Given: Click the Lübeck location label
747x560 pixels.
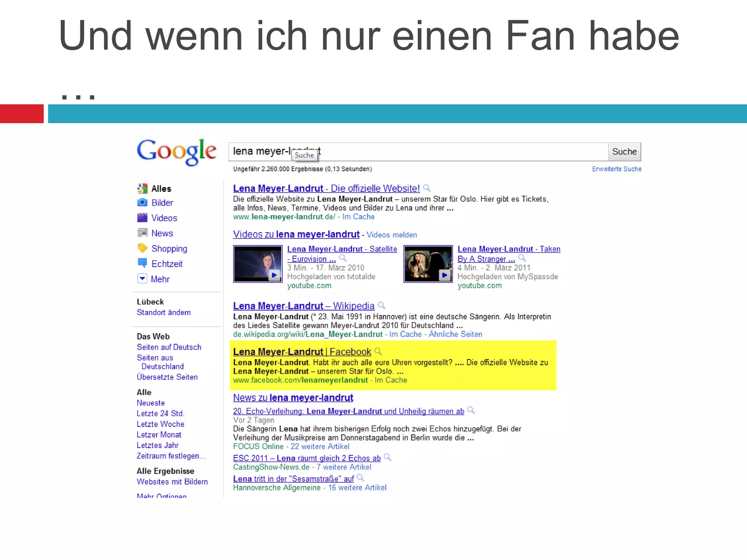Looking at the screenshot, I should click(x=150, y=302).
